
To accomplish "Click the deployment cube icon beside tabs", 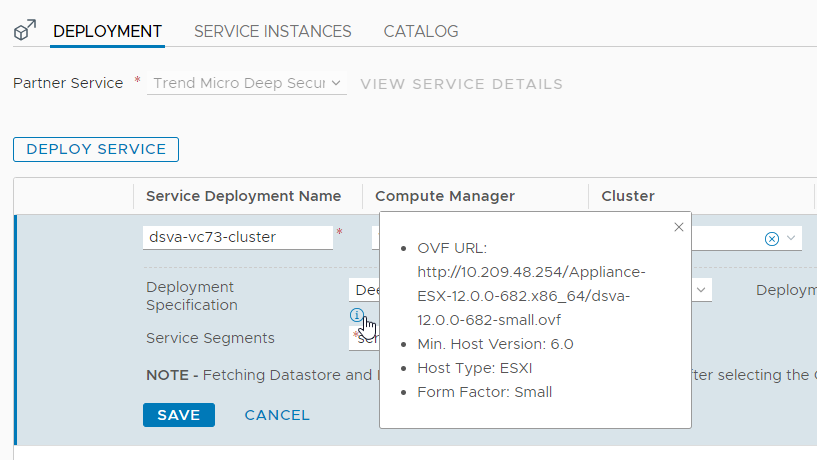I will pyautogui.click(x=24, y=32).
